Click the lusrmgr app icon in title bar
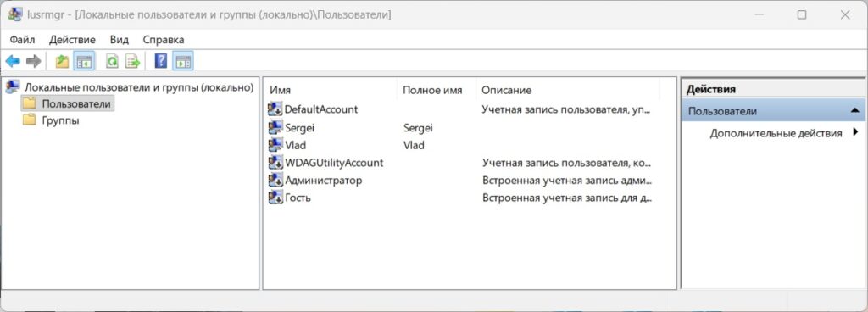Image resolution: width=868 pixels, height=312 pixels. click(x=15, y=15)
